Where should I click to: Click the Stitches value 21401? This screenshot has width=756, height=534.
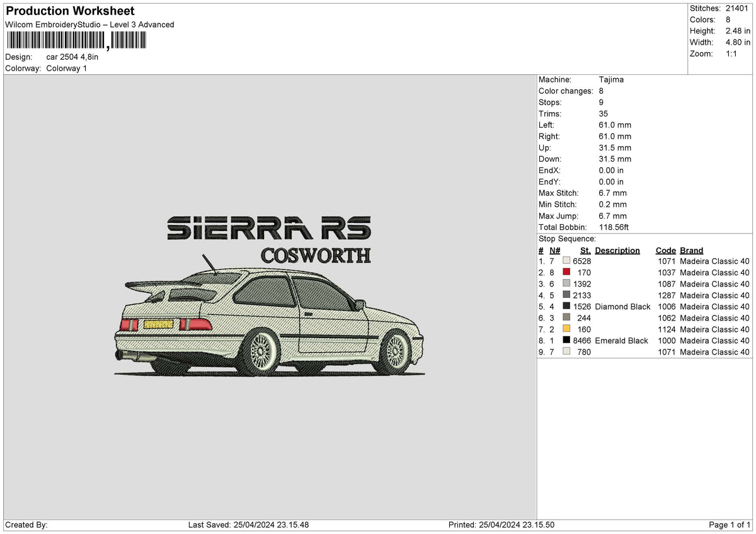pyautogui.click(x=738, y=8)
